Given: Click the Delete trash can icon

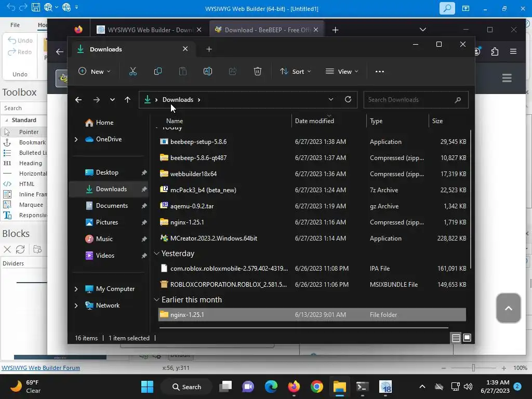Looking at the screenshot, I should 258,72.
